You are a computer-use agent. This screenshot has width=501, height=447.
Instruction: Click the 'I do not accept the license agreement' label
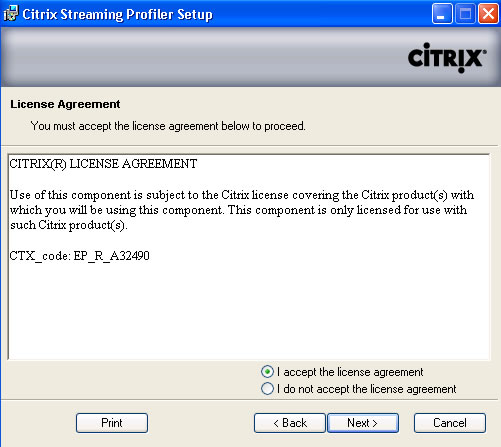(x=366, y=389)
